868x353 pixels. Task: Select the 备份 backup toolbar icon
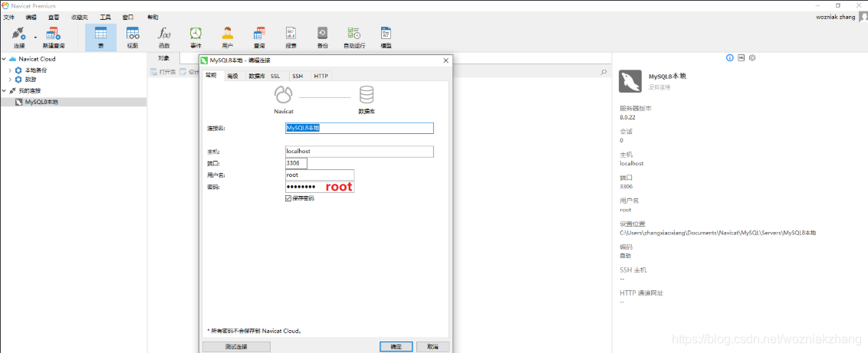[322, 37]
